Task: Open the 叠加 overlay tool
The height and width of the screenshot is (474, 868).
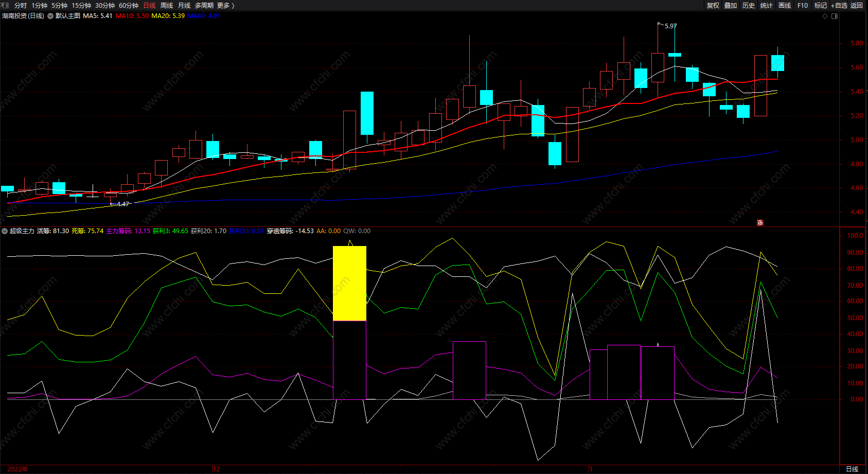Action: coord(731,5)
